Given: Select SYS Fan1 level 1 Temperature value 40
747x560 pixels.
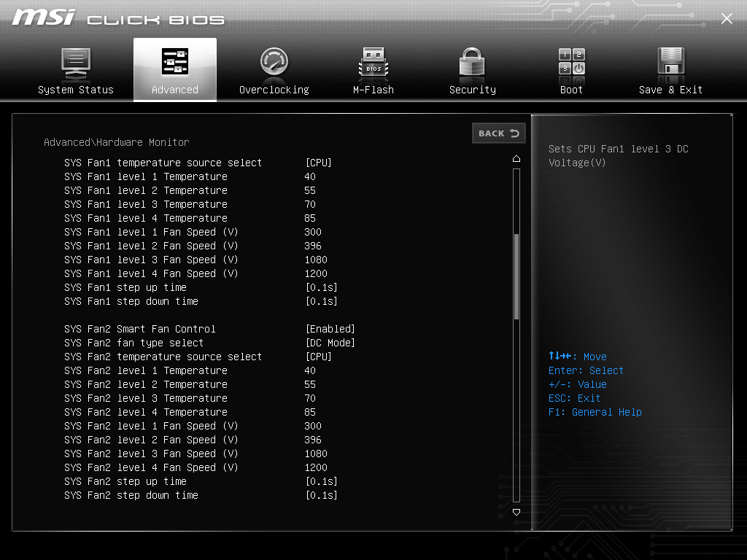Looking at the screenshot, I should point(310,176).
